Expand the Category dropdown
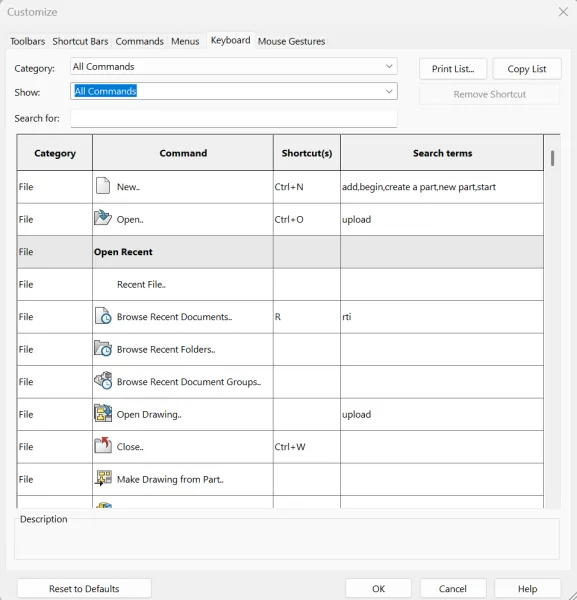The image size is (577, 600). 234,66
